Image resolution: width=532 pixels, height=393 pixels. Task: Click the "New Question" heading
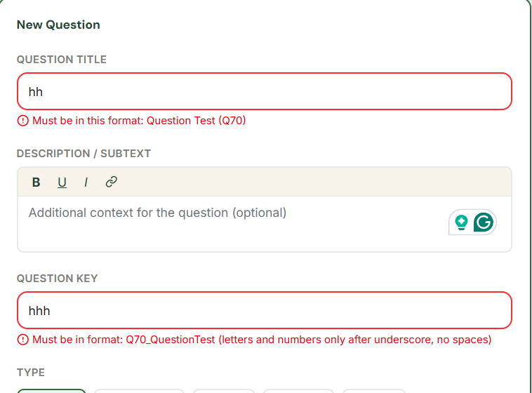tap(58, 25)
